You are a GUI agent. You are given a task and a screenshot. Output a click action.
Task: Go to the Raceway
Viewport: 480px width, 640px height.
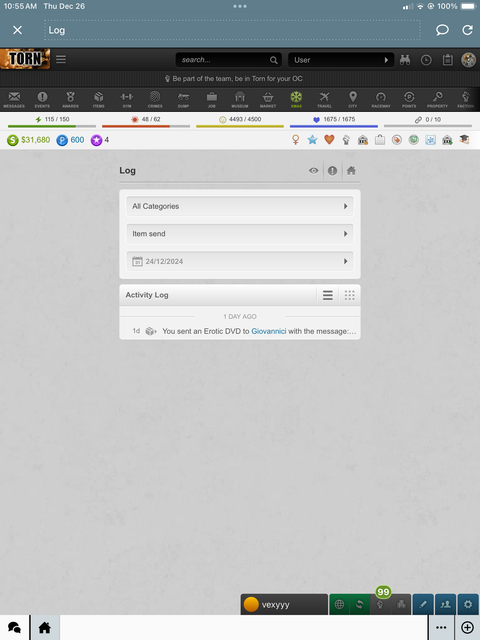[x=381, y=99]
